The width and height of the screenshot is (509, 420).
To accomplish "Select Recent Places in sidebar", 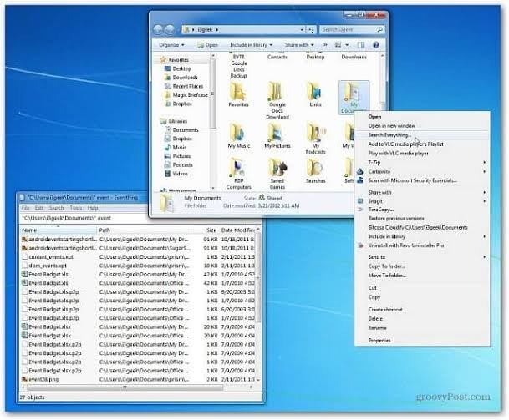I will pos(187,86).
